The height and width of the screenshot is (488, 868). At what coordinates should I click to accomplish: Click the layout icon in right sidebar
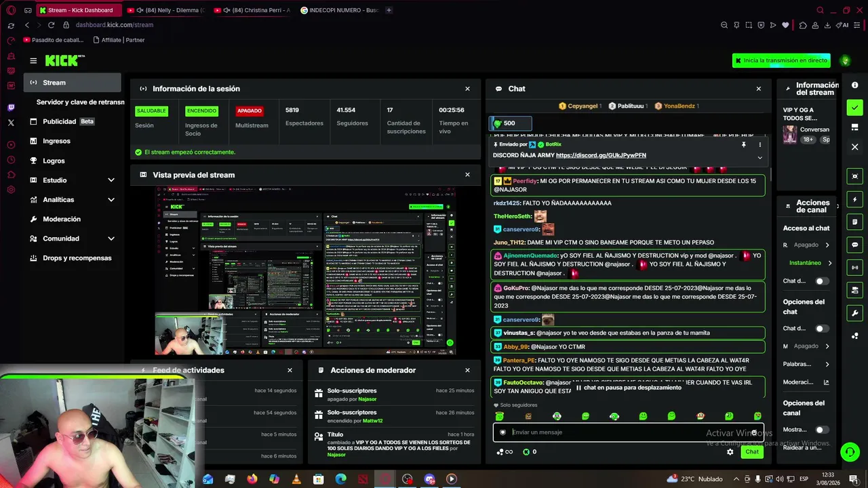(854, 127)
